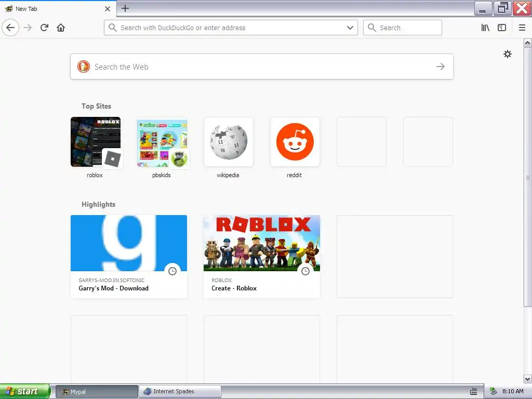Open the Windows start menu

25,391
